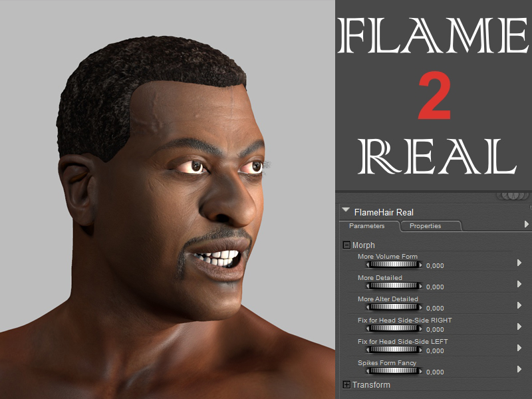Image resolution: width=532 pixels, height=399 pixels.
Task: Open More Alter Detailed parameter menu arrow
Action: pyautogui.click(x=519, y=305)
